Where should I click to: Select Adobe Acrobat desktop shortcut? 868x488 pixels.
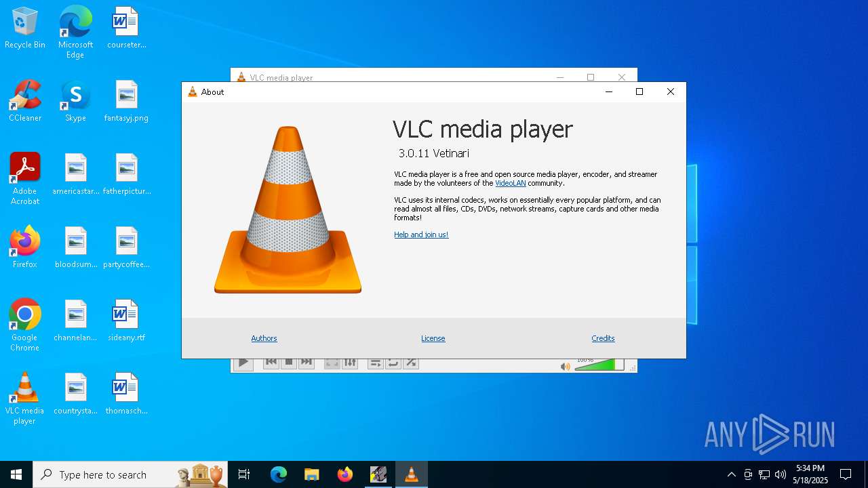[x=25, y=179]
